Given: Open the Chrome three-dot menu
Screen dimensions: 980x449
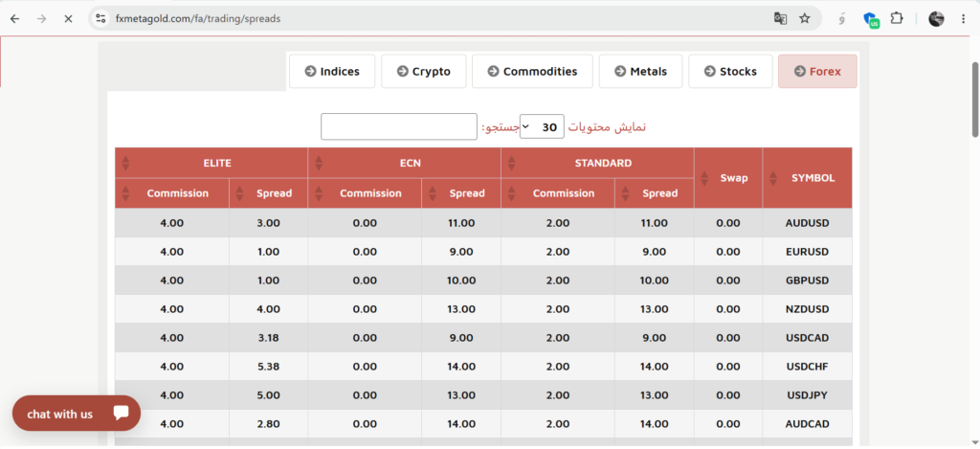Looking at the screenshot, I should (x=963, y=19).
